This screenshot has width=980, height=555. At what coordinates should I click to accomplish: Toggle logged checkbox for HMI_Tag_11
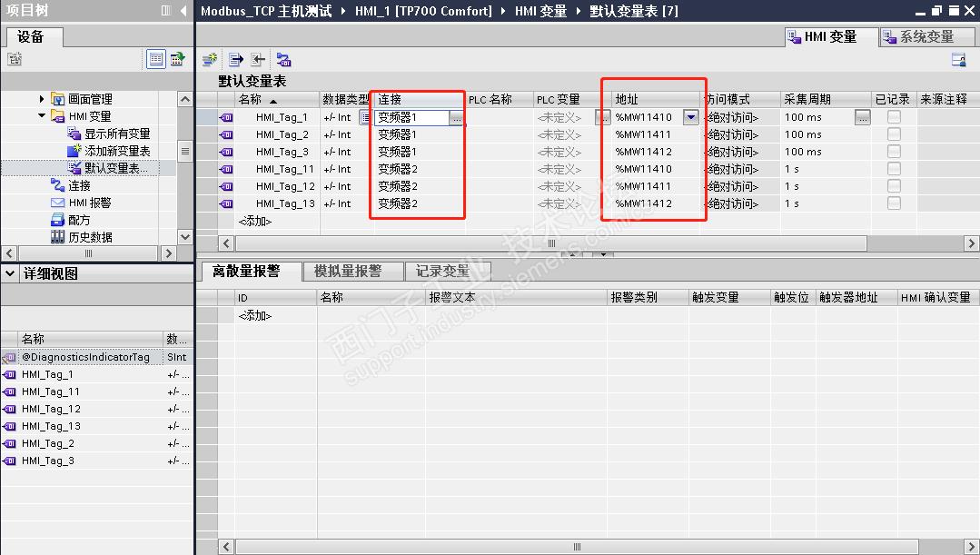(895, 169)
